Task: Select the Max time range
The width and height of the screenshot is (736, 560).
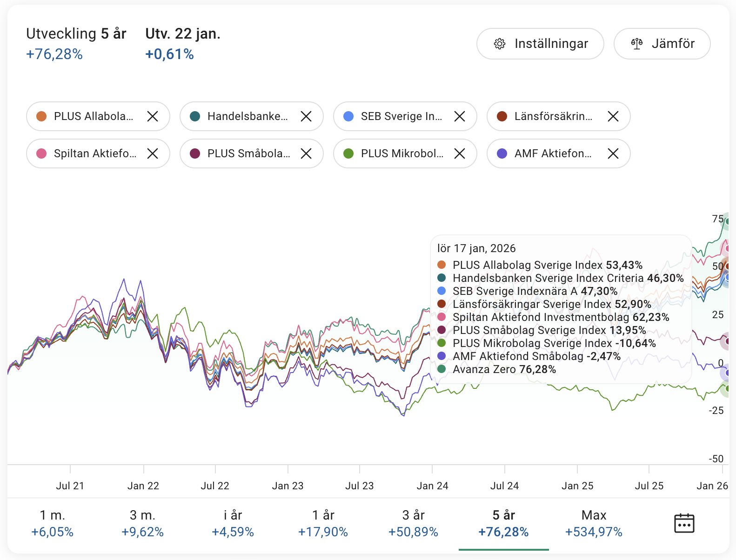Action: pos(594,523)
